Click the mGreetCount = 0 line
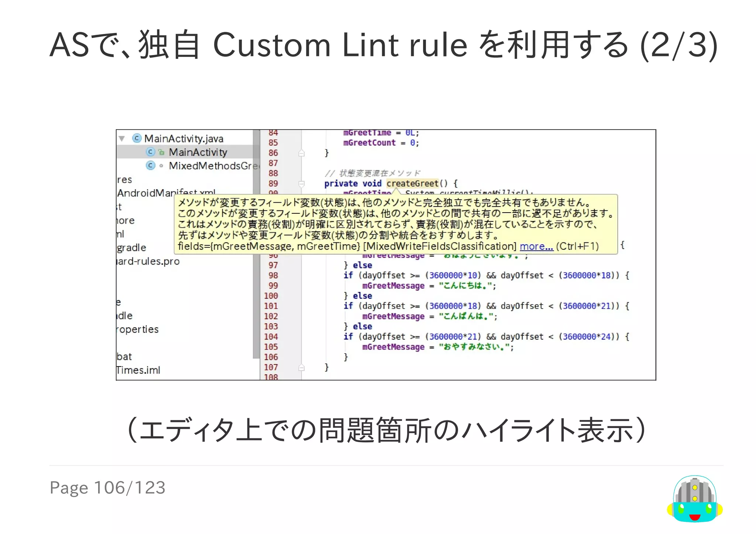 (381, 143)
